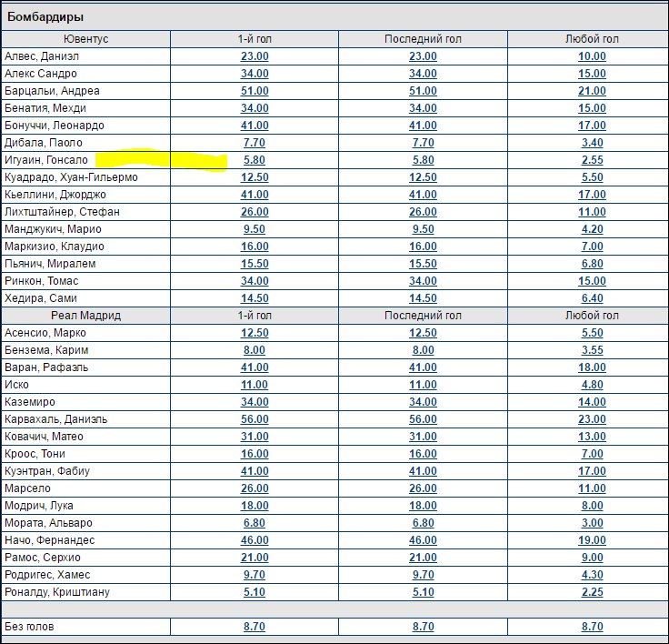Select any goal odds 6.40 for Хедира, Сами
This screenshot has width=669, height=644.
click(x=593, y=298)
